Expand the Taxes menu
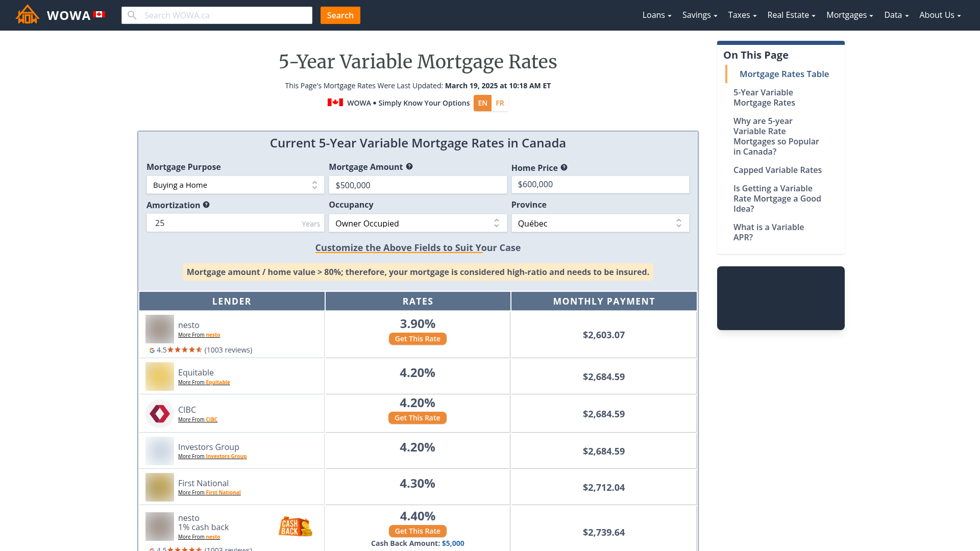This screenshot has height=551, width=980. point(742,15)
